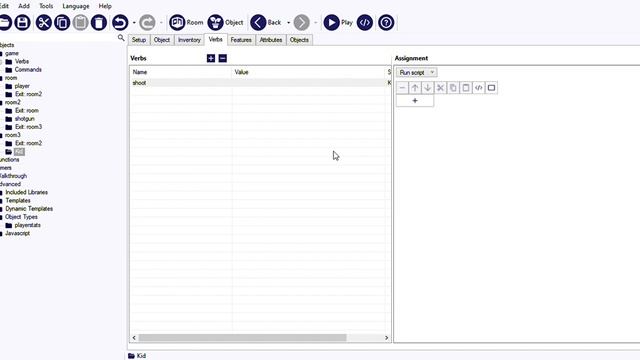Add new script with plus button
Image resolution: width=640 pixels, height=360 pixels.
[x=415, y=101]
